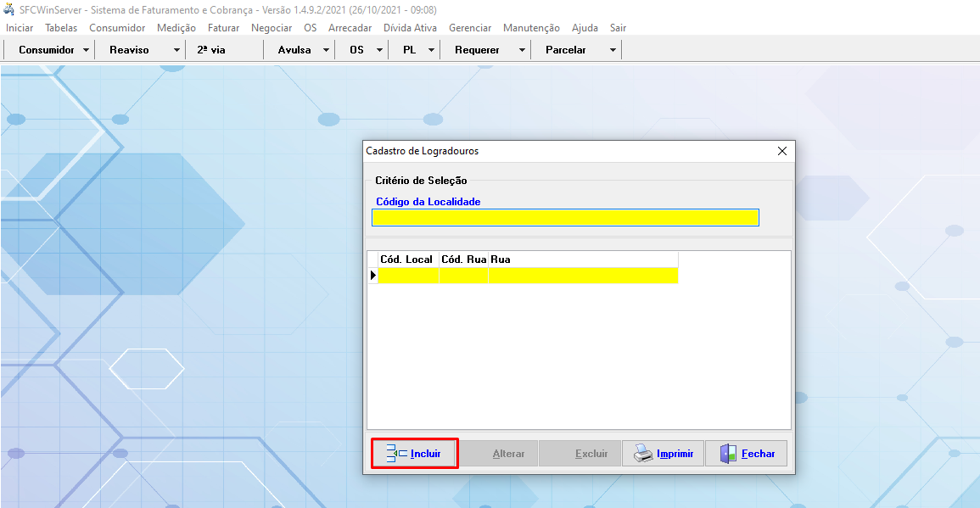Screen dimensions: 980x508
Task: Open the Parcelar dropdown arrow
Action: (x=613, y=50)
